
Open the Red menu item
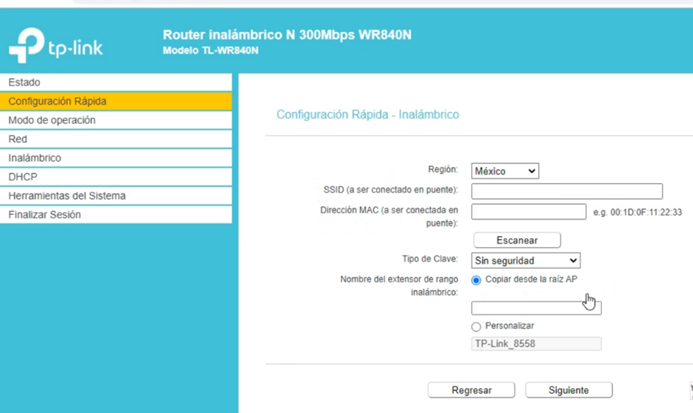point(116,139)
